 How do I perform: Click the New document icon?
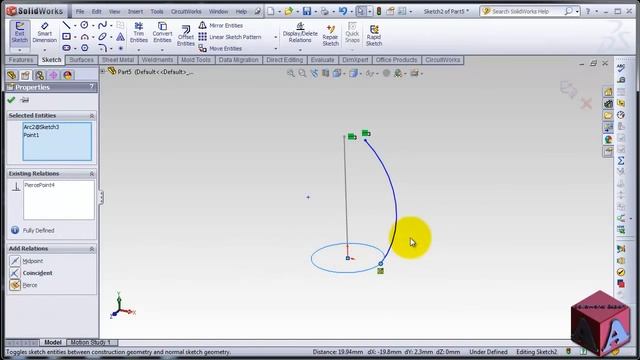coord(271,11)
